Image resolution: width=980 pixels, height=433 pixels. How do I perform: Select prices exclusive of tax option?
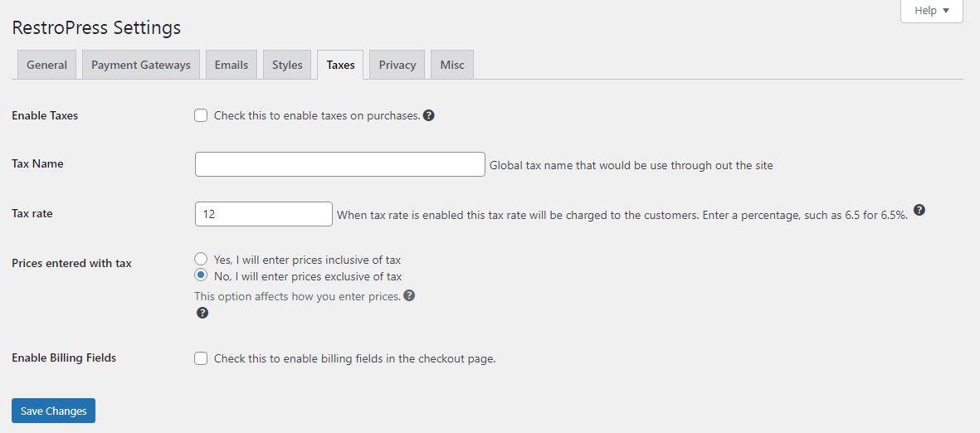[201, 275]
